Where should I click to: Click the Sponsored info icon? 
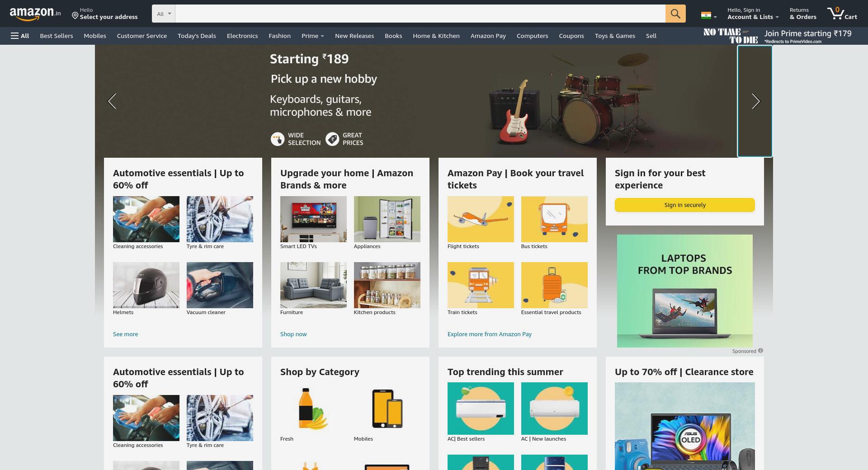point(760,351)
